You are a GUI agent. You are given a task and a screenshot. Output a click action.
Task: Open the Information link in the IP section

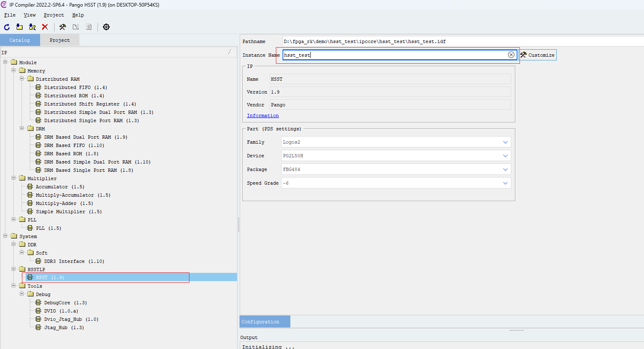[262, 116]
